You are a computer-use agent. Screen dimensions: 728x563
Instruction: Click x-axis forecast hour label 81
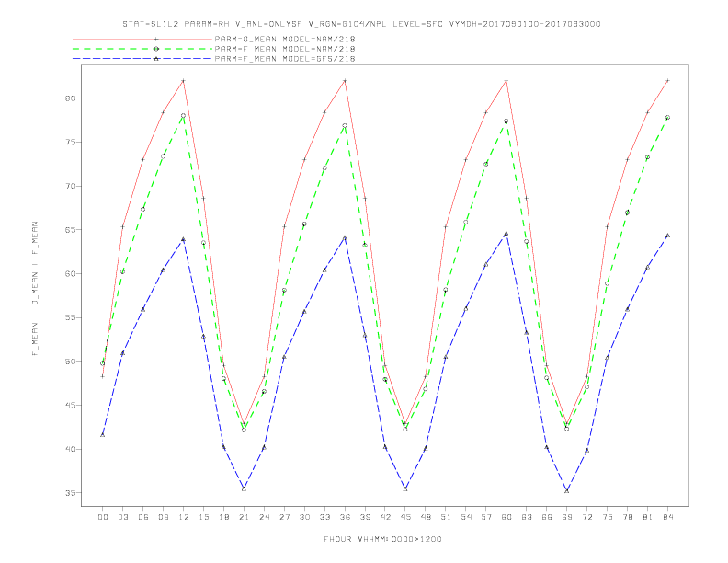[648, 517]
